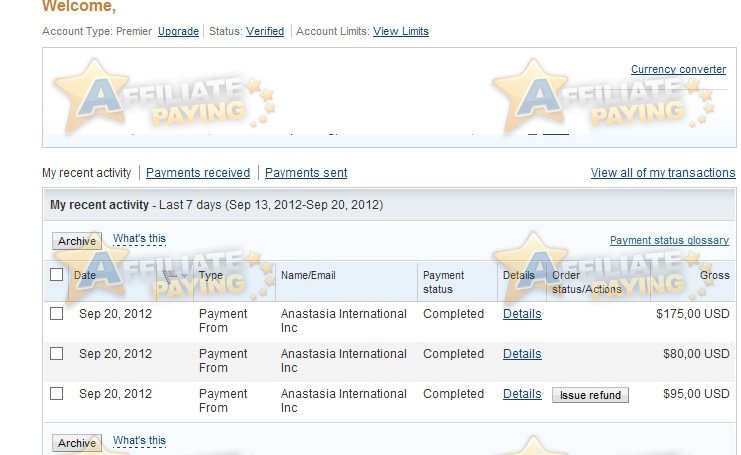This screenshot has height=455, width=741.
Task: Click Sep 20, 2012 date in $95,00 row
Action: click(x=115, y=394)
